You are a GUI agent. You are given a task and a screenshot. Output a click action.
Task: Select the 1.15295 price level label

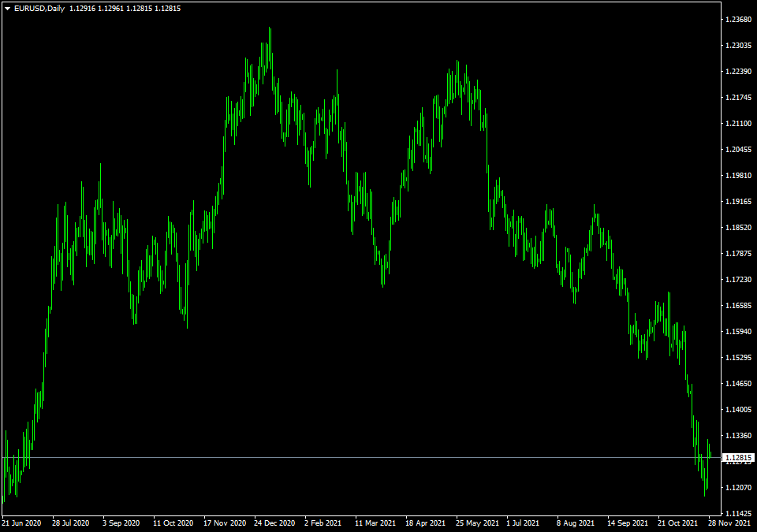[739, 358]
